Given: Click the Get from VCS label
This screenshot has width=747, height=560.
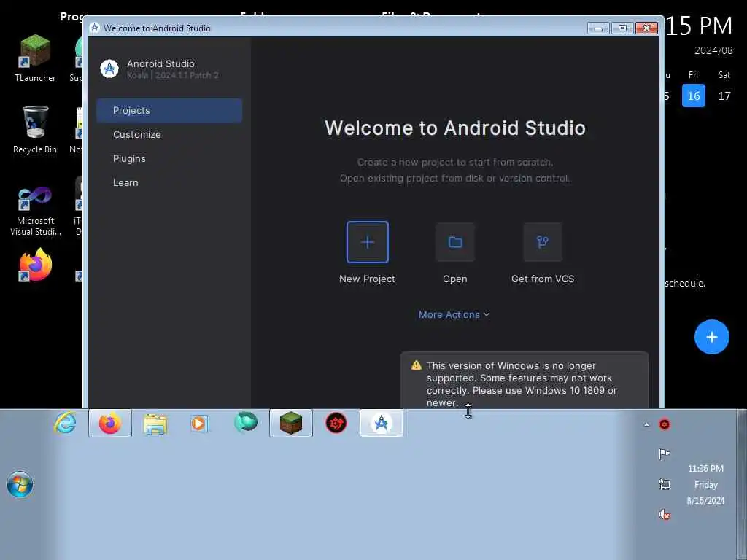Looking at the screenshot, I should [x=543, y=279].
